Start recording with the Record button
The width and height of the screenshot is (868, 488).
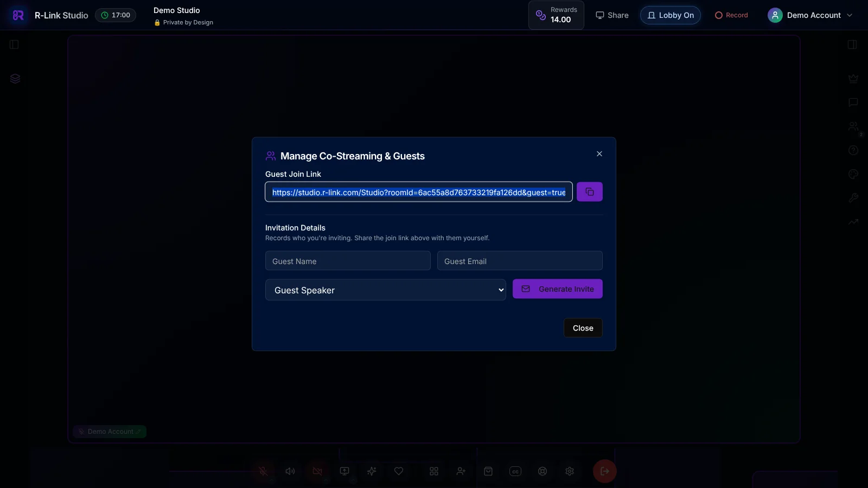point(731,15)
